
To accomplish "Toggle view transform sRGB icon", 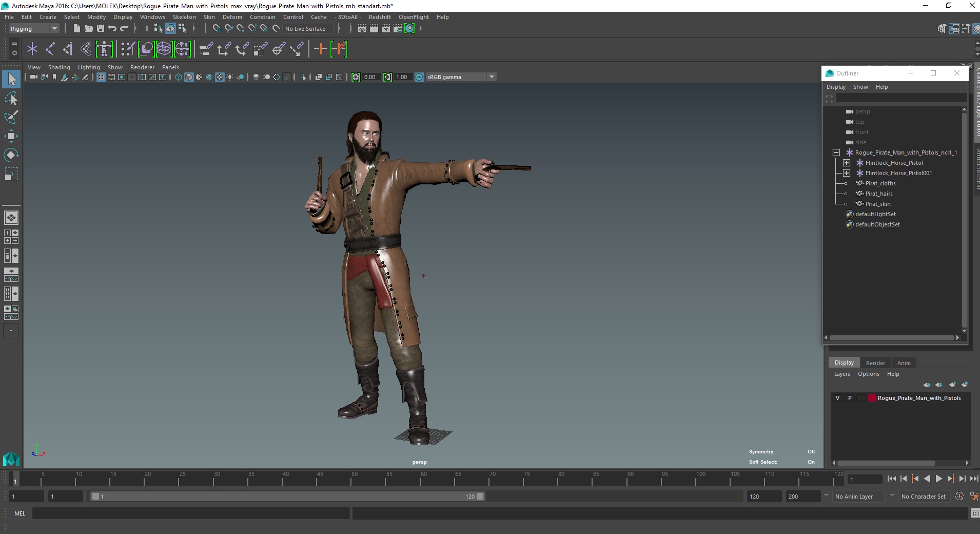I will [x=419, y=77].
